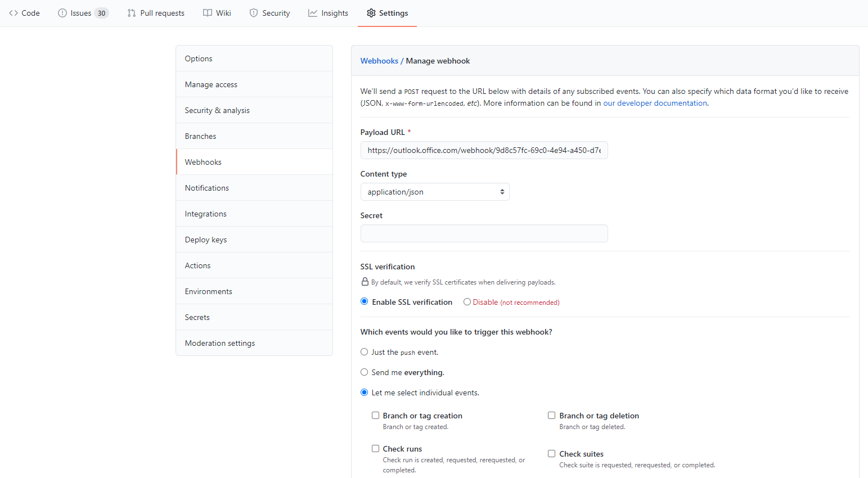Viewport: 868px width, 478px height.
Task: Click the Wiki book icon
Action: pyautogui.click(x=208, y=13)
